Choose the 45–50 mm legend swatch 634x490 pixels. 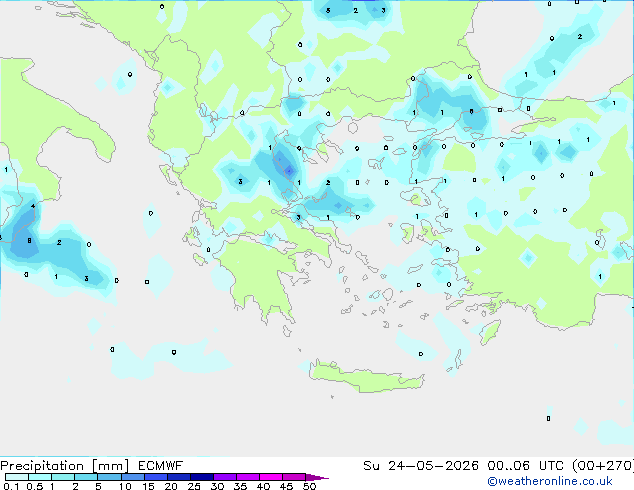pos(294,477)
